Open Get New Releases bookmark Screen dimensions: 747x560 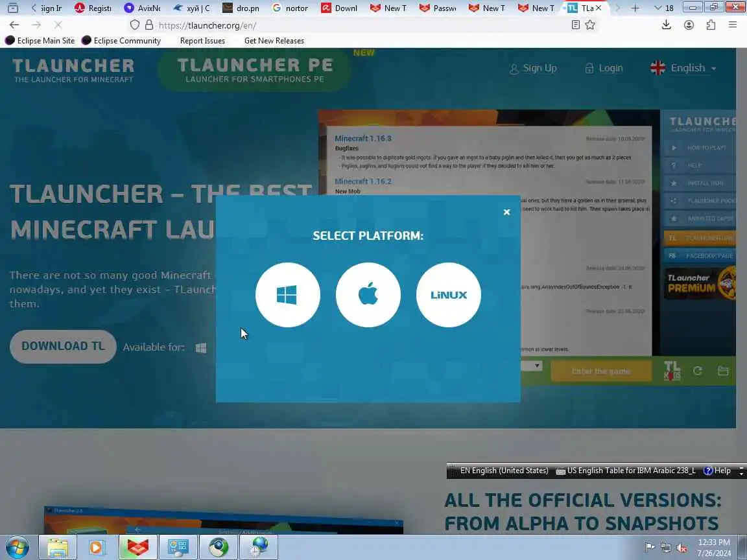point(274,40)
